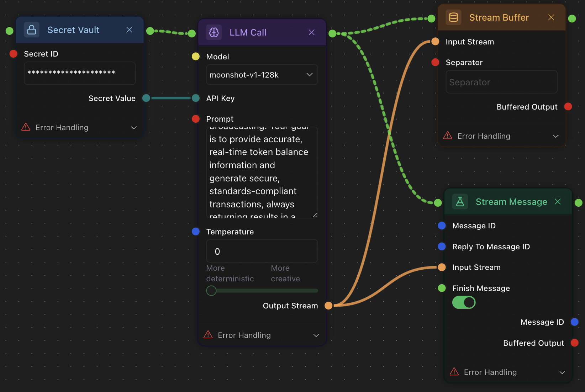Close the LLM Call node
The image size is (585, 392).
point(312,32)
